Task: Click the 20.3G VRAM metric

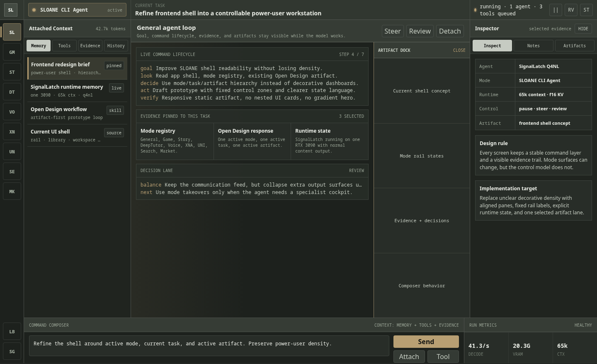Action: coord(531,349)
